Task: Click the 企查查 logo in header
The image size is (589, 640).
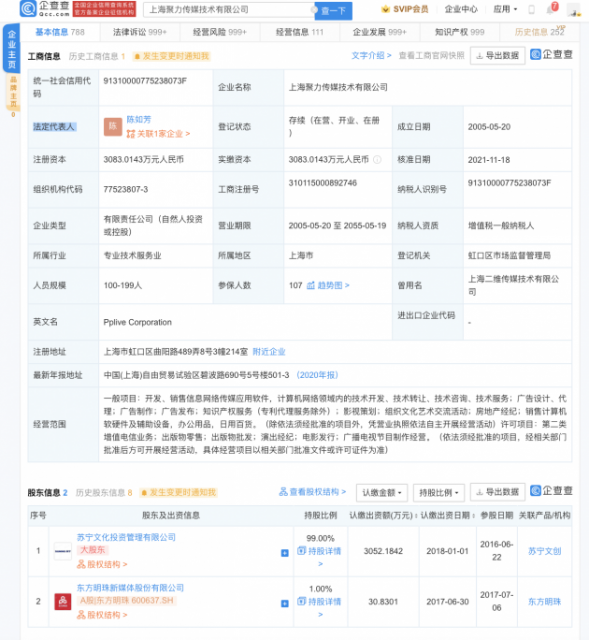Action: tap(44, 9)
